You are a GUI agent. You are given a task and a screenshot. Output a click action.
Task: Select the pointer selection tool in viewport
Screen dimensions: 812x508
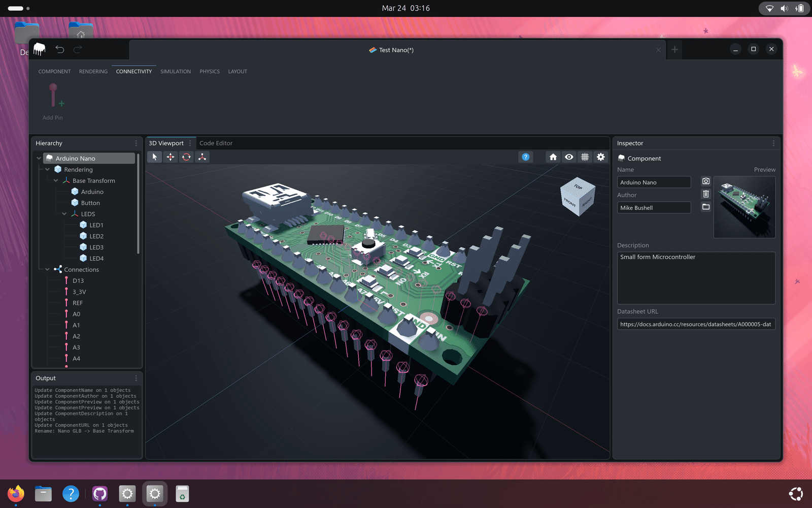click(x=155, y=157)
